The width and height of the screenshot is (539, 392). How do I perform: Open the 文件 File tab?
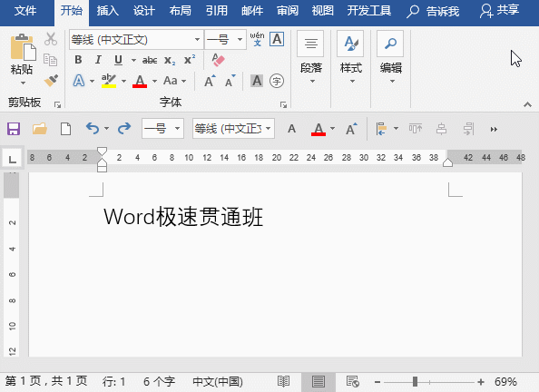click(x=25, y=11)
